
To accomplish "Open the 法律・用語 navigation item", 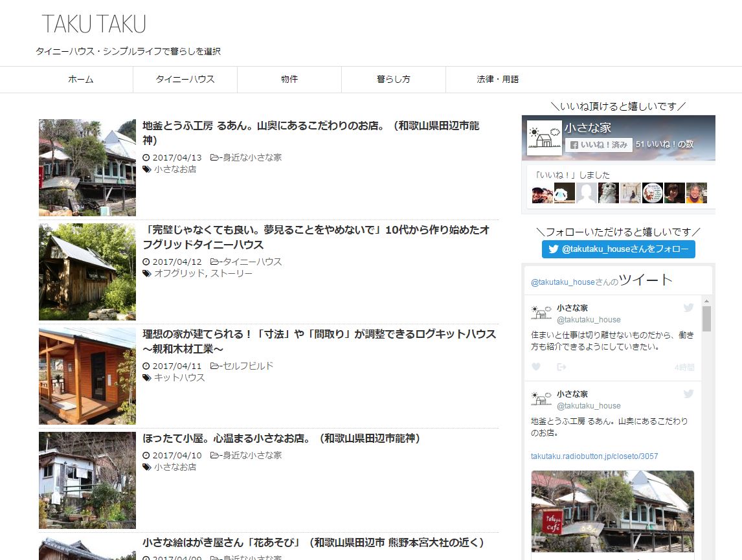I will pos(498,80).
